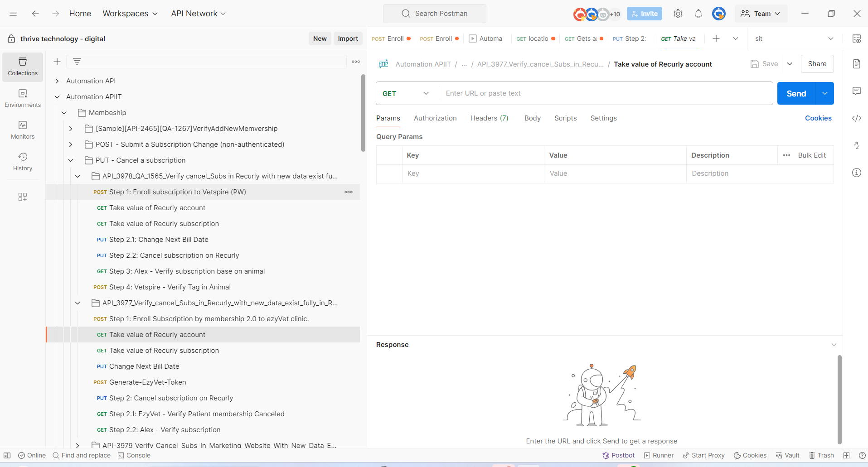The height and width of the screenshot is (467, 868).
Task: Switch to Authorization tab
Action: pyautogui.click(x=435, y=118)
